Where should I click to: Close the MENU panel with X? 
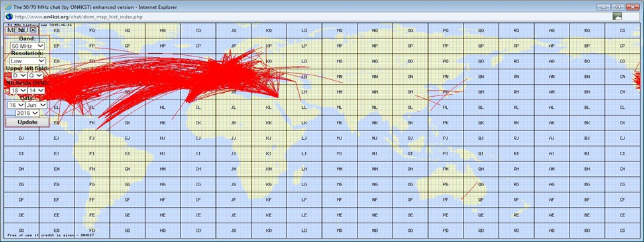(x=34, y=30)
